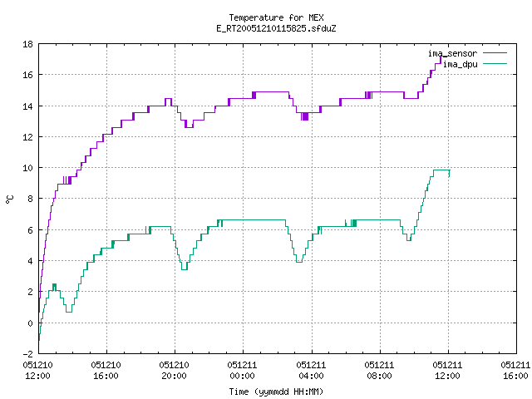Click the y-axis tick label 4
The width and height of the screenshot is (532, 399).
point(30,261)
